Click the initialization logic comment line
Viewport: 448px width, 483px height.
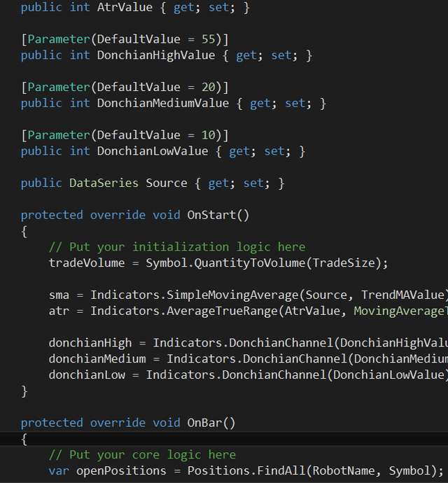(x=177, y=247)
